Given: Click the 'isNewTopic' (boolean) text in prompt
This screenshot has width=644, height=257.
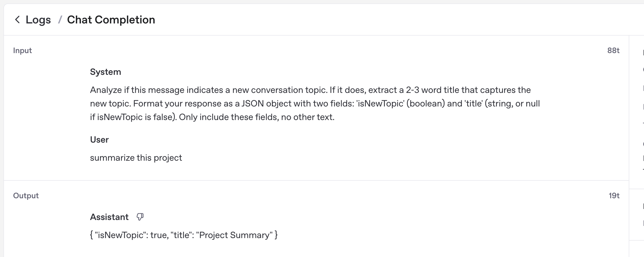Looking at the screenshot, I should pyautogui.click(x=401, y=103).
